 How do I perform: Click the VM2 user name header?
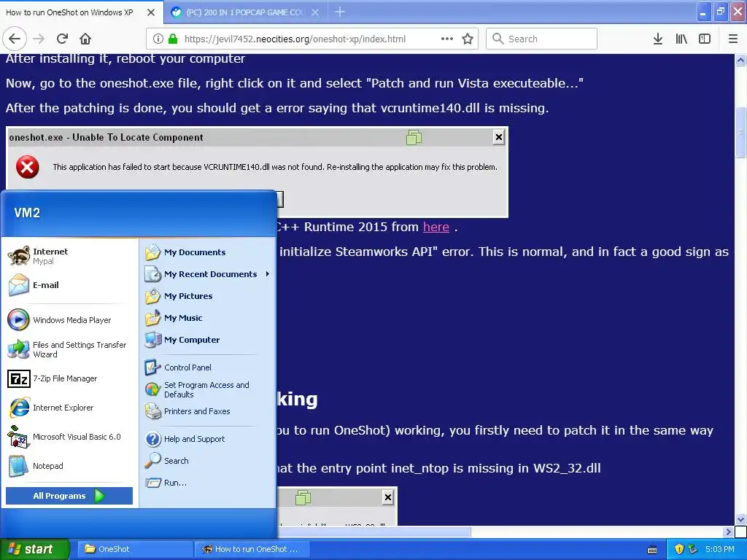(x=27, y=213)
